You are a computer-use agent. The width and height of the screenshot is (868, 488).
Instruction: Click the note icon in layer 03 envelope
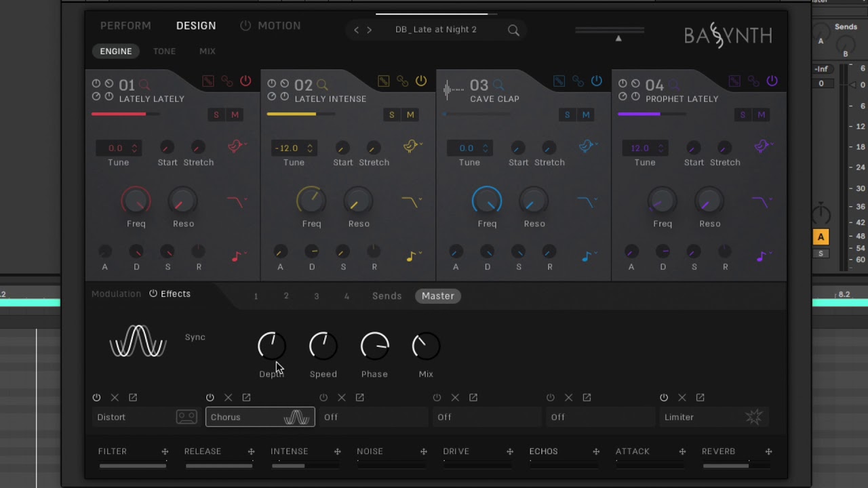click(x=587, y=256)
